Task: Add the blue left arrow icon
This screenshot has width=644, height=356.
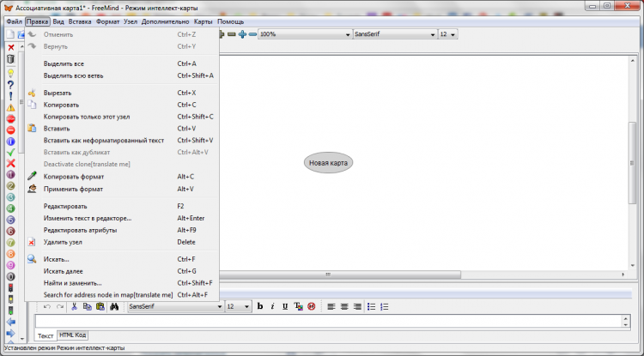Action: [11, 322]
